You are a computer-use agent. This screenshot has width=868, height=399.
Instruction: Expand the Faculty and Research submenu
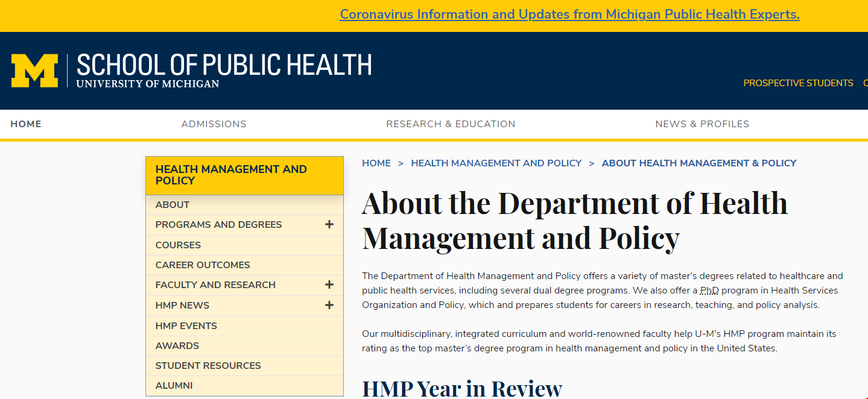[329, 285]
